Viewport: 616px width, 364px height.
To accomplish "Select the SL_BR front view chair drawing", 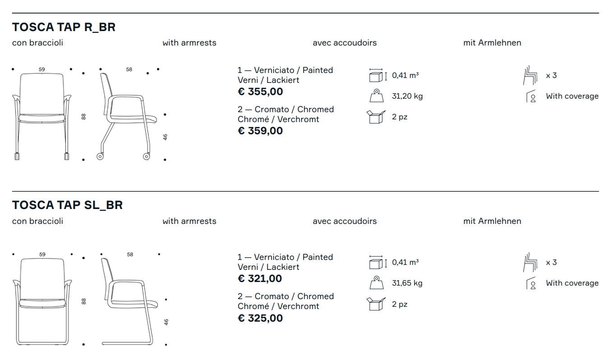I will [x=42, y=301].
